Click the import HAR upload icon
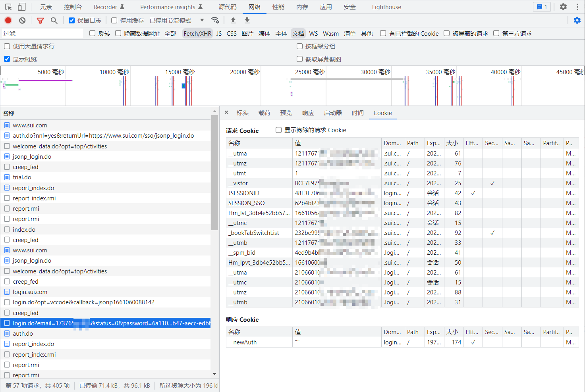 233,20
